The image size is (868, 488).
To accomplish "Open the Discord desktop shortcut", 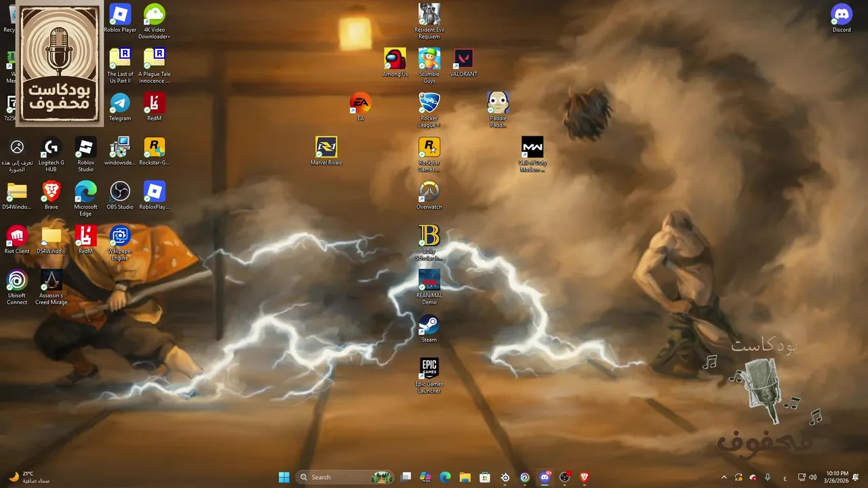I will 842,18.
